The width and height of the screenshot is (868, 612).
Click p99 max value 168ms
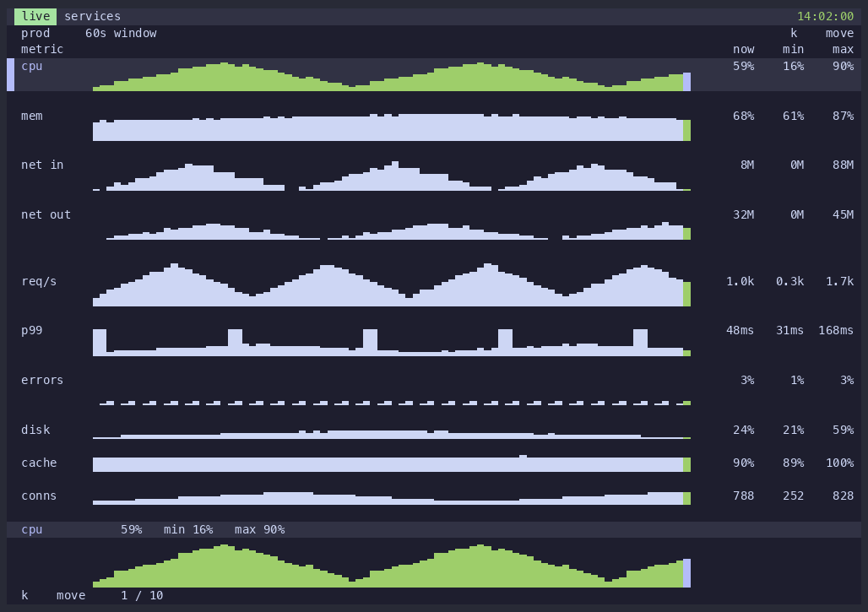click(x=836, y=330)
